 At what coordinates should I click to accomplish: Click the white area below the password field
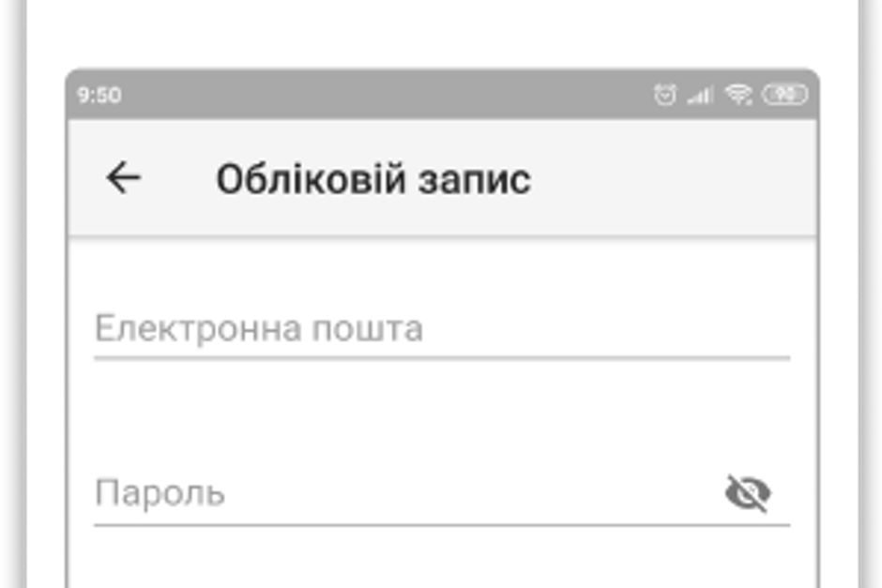pos(441,561)
